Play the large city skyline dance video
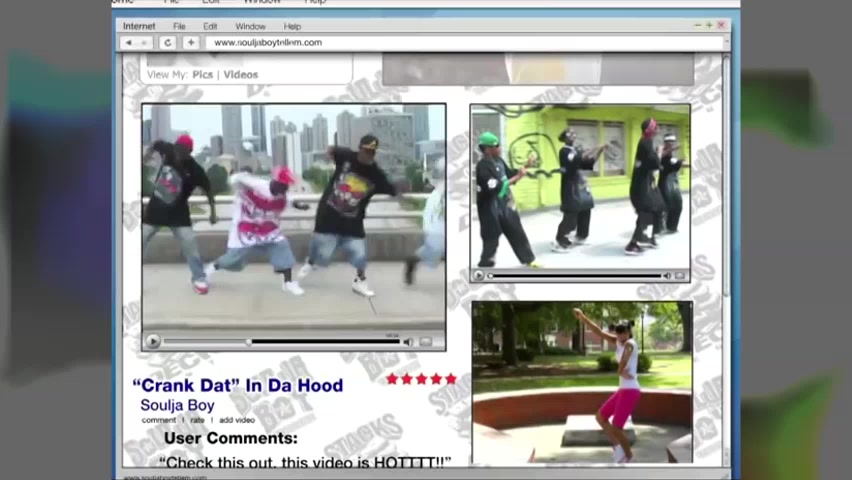Screen dimensions: 852x480 [x=153, y=341]
